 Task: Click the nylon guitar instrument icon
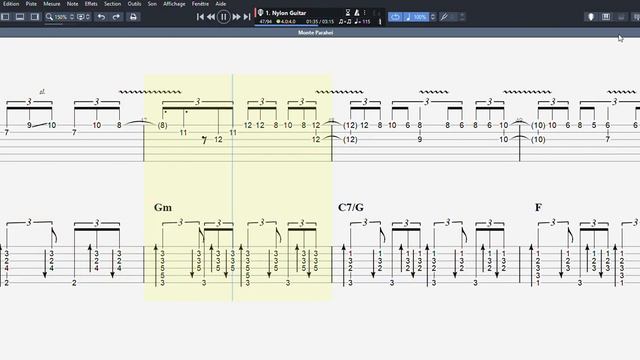click(x=260, y=13)
